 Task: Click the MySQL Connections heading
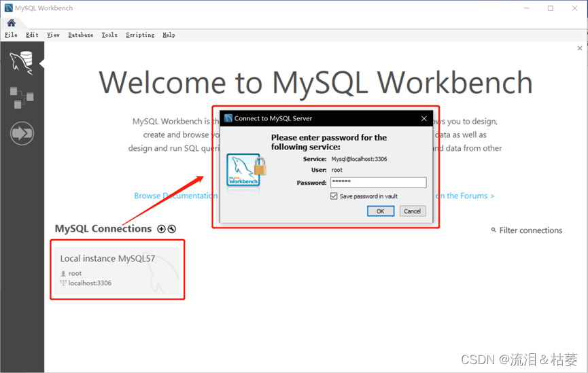click(x=103, y=229)
